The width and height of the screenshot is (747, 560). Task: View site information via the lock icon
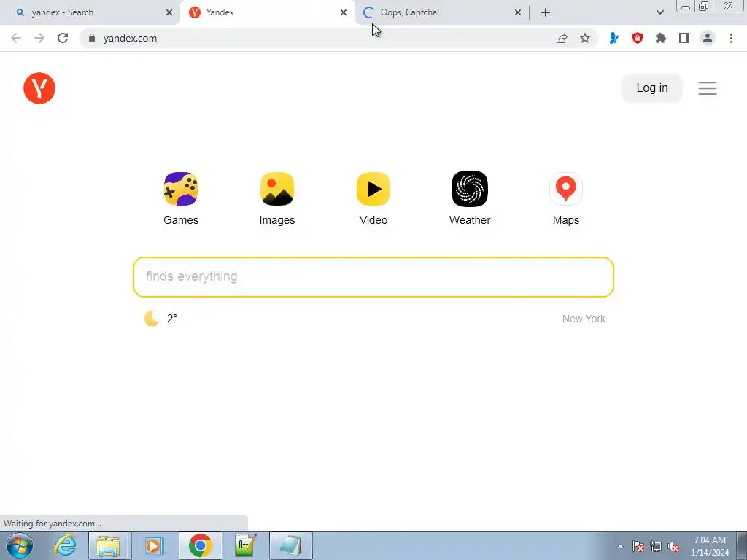tap(92, 38)
